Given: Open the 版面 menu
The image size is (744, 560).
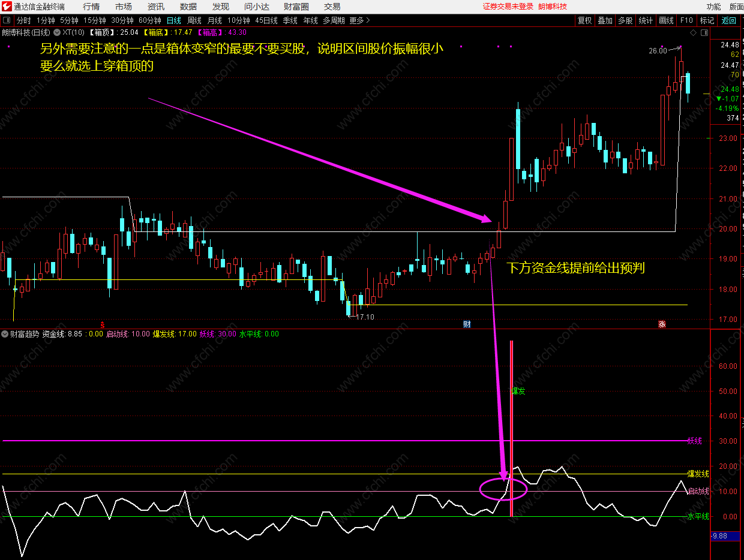Looking at the screenshot, I should coord(736,7).
